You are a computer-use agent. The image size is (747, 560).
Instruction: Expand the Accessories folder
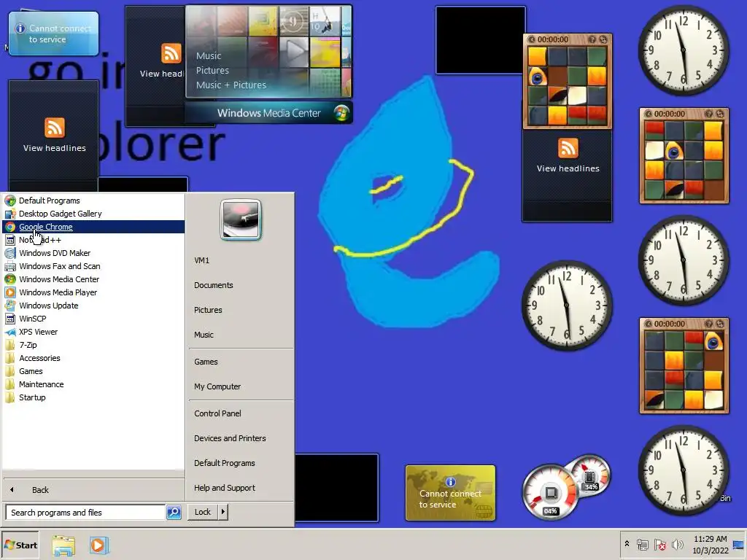[93, 358]
